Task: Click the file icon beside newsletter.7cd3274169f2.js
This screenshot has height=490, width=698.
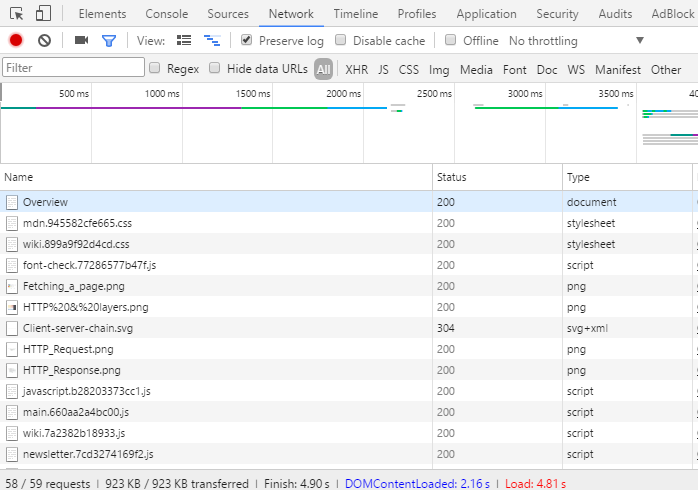Action: pyautogui.click(x=12, y=454)
